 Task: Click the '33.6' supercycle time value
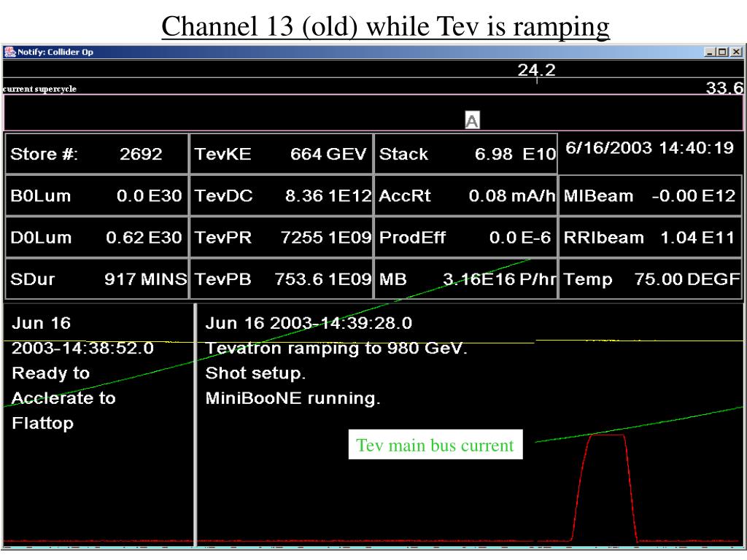(x=724, y=87)
